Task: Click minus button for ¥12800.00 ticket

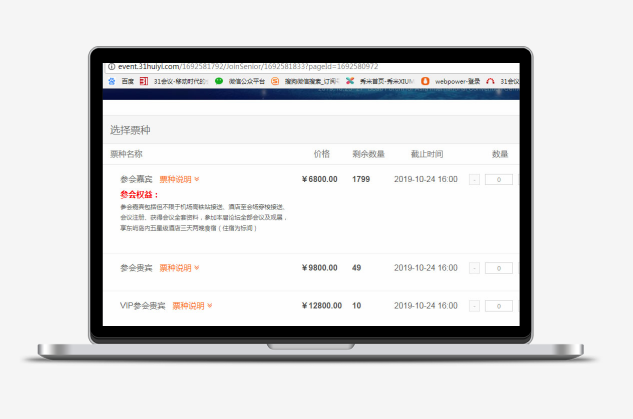Action: pos(474,306)
